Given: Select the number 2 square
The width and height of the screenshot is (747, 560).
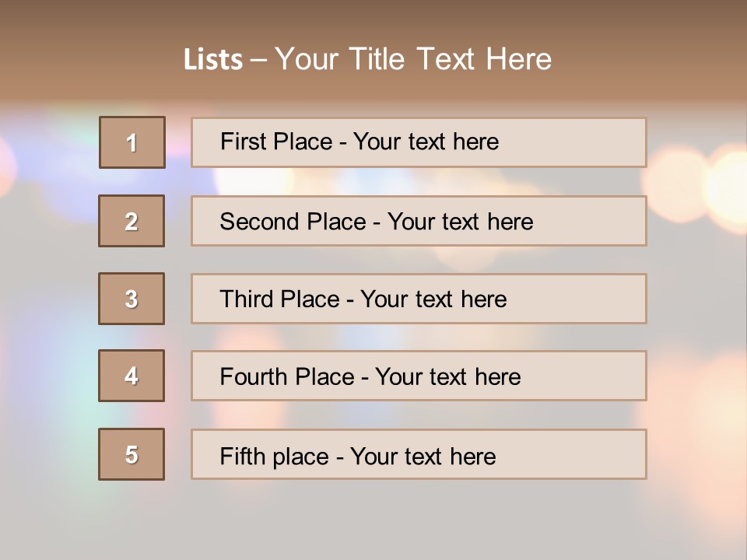Looking at the screenshot, I should (x=132, y=221).
